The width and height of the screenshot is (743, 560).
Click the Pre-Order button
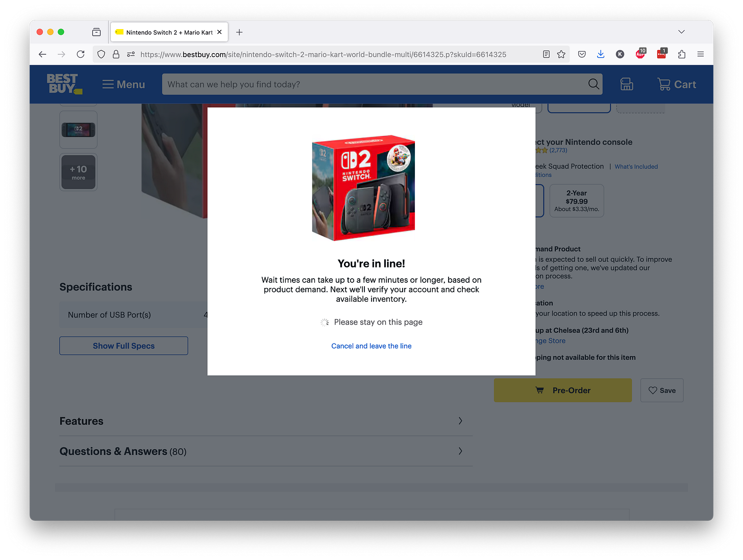(x=563, y=391)
